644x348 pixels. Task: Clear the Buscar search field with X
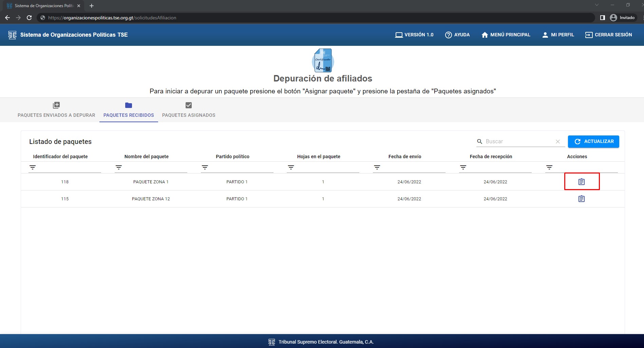[557, 142]
